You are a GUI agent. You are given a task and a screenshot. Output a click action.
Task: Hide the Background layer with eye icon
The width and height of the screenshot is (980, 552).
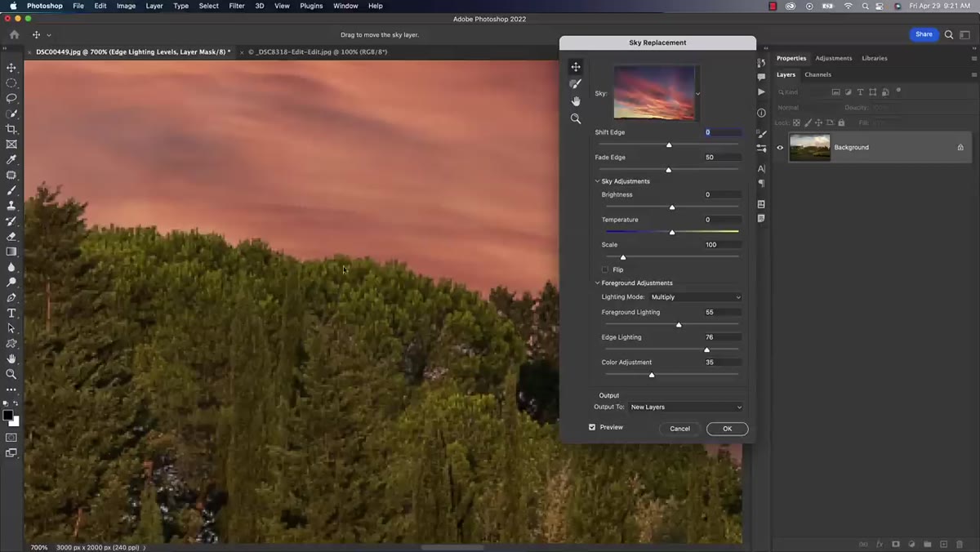(780, 148)
